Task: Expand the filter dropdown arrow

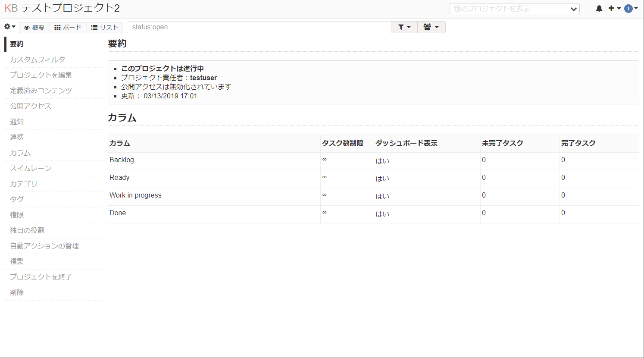Action: pyautogui.click(x=408, y=27)
